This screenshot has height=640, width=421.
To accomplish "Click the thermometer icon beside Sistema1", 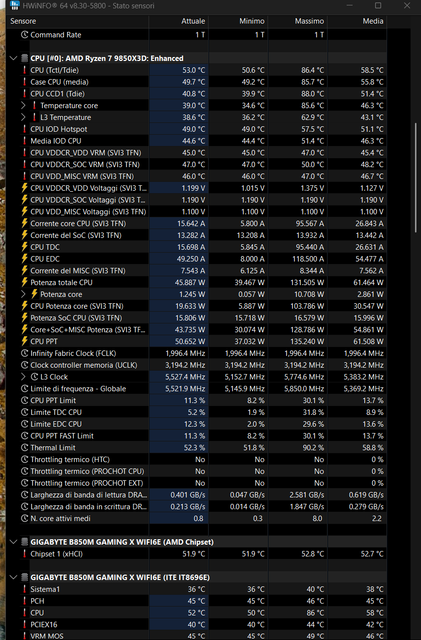I will click(x=25, y=589).
